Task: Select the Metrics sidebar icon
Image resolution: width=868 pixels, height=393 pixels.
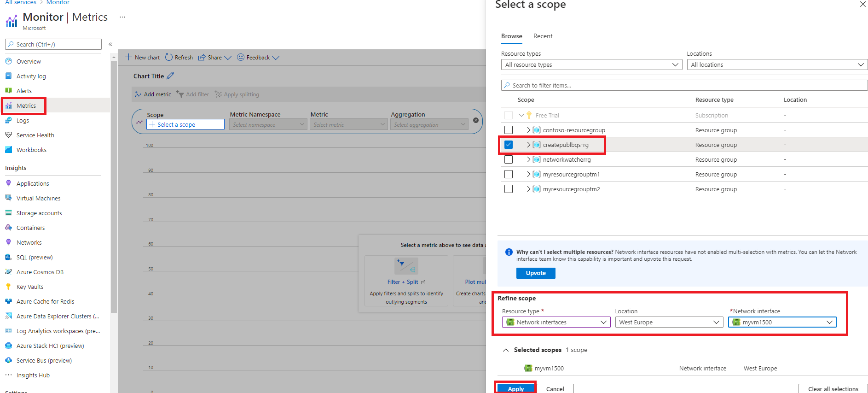Action: pyautogui.click(x=8, y=106)
